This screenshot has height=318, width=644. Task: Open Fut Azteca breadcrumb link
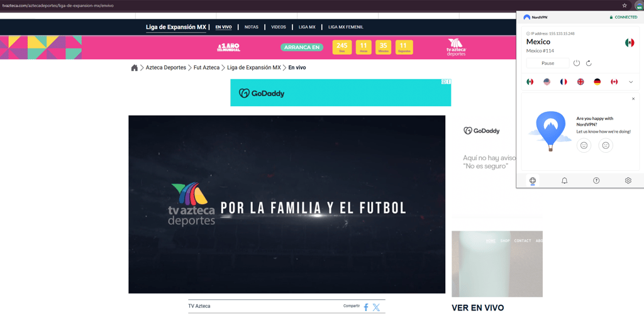pos(206,68)
